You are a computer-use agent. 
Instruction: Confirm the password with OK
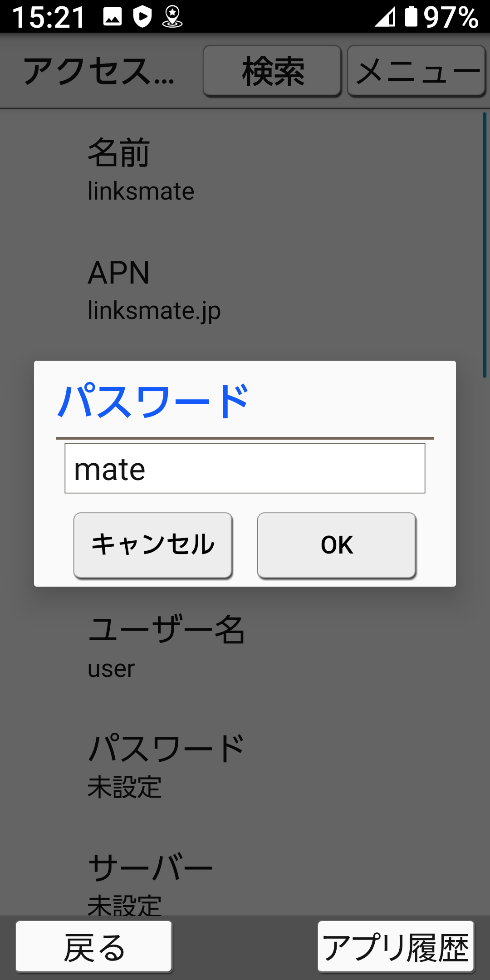337,545
